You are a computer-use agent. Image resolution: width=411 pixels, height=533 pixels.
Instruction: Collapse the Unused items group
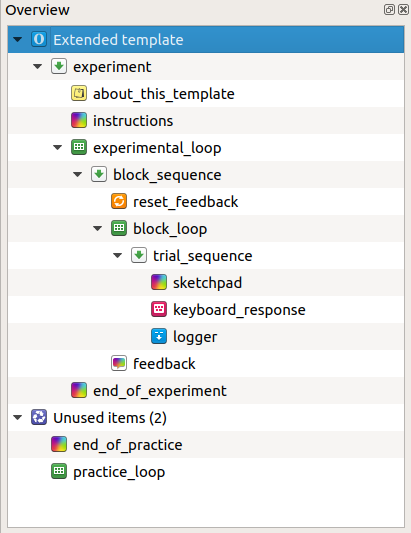[18, 418]
